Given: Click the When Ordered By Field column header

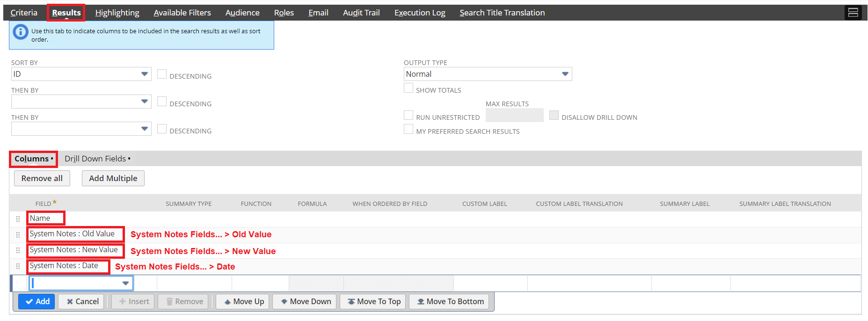Looking at the screenshot, I should tap(390, 204).
